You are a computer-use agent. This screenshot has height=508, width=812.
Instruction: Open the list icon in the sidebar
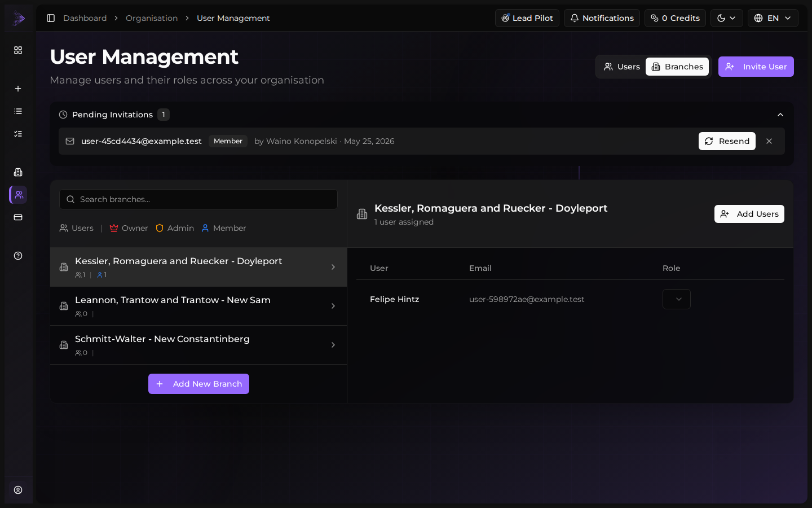[18, 111]
